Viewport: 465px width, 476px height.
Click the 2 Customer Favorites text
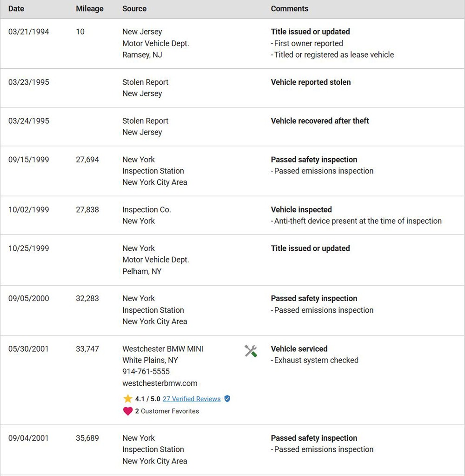click(167, 411)
